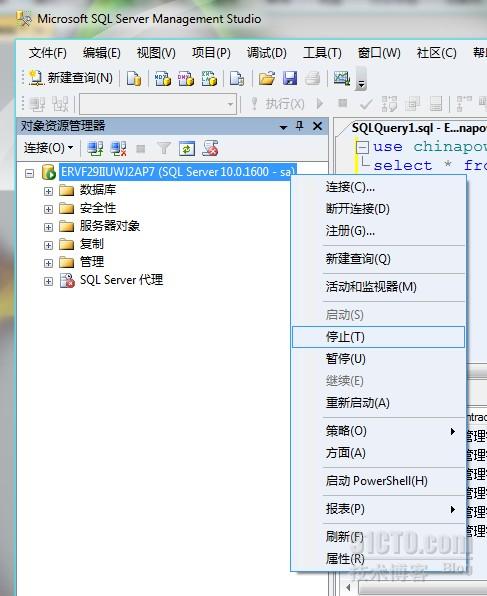Click the Object Explorer script/summary icon
Viewport: 487px width, 596px height.
[x=210, y=148]
